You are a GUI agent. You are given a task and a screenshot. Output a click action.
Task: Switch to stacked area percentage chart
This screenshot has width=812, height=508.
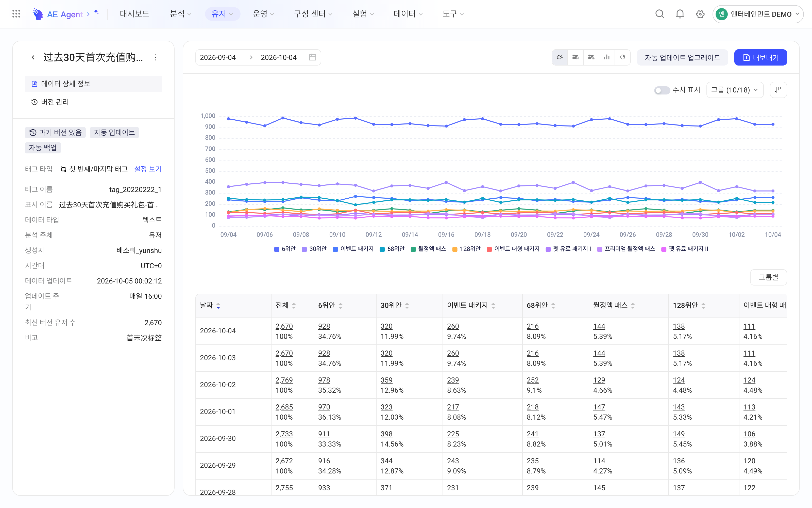click(591, 57)
